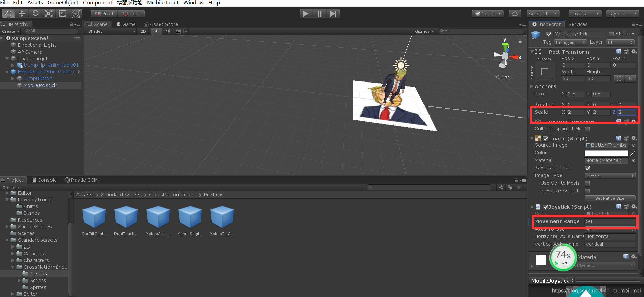Open Rect Transform gear settings
644x297 pixels.
[634, 52]
